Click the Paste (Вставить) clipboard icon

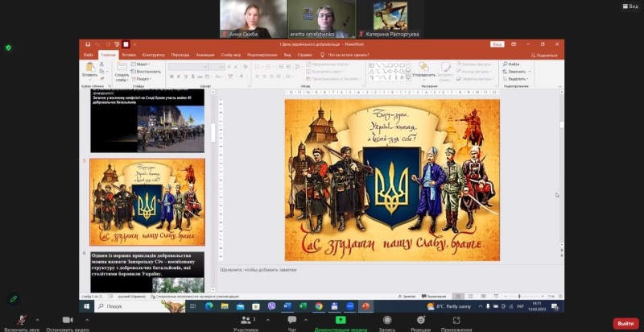pos(89,67)
